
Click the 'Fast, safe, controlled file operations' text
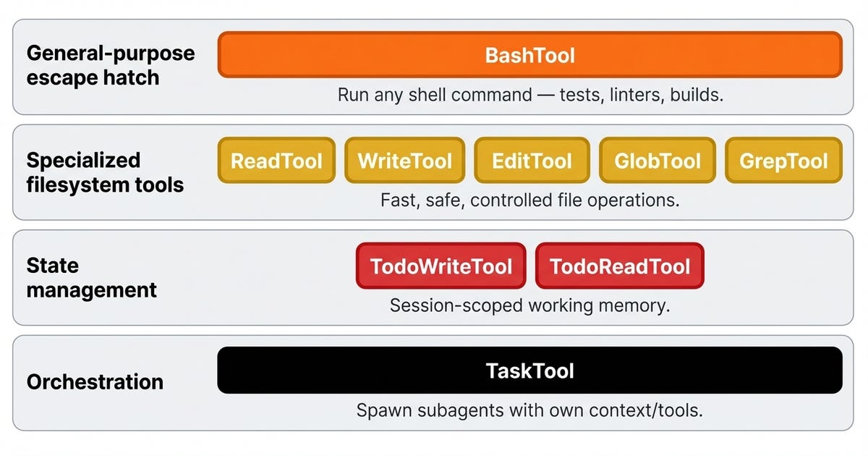[530, 200]
